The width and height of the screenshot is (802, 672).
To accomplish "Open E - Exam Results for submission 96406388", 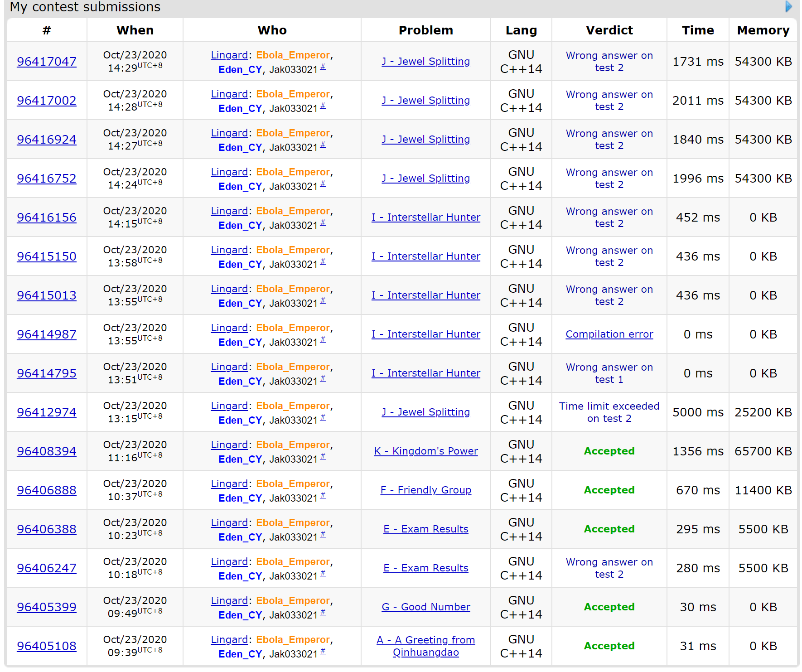I will click(x=425, y=529).
